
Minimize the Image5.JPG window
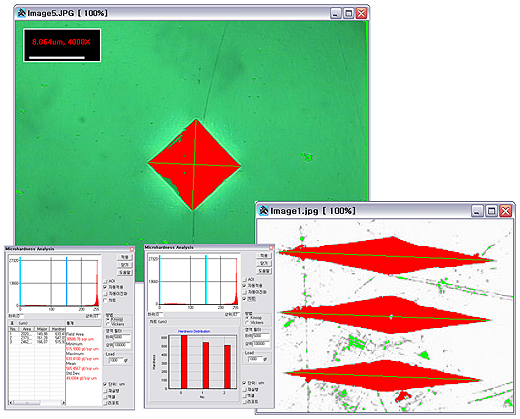[x=336, y=13]
